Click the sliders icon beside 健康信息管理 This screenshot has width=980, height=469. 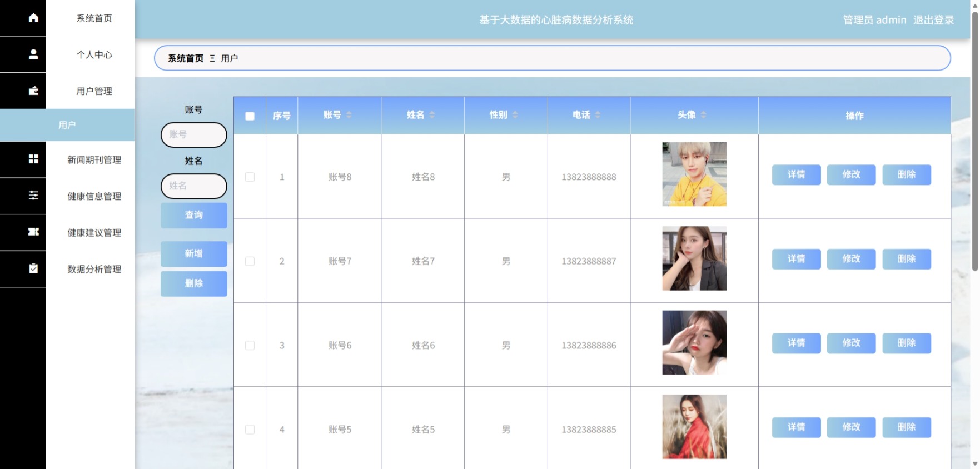[33, 195]
